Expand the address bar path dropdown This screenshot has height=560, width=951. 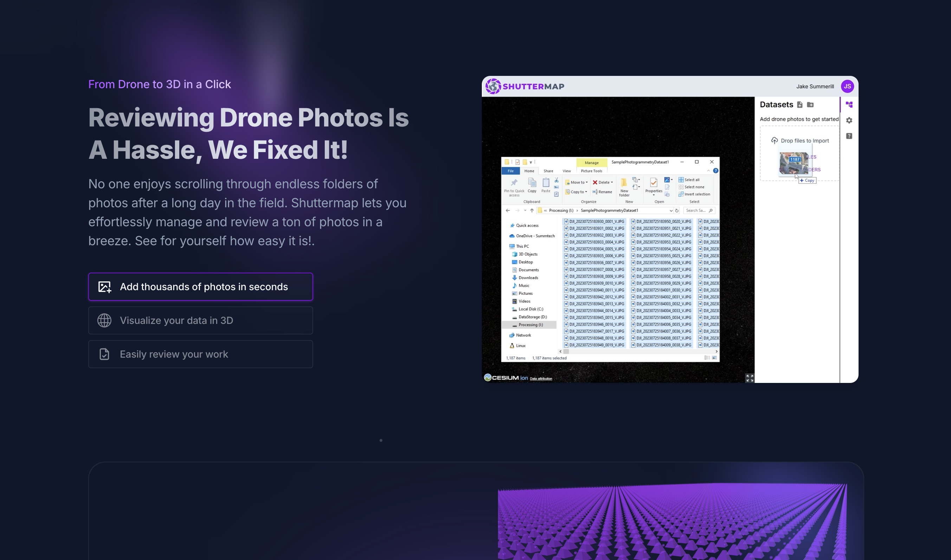pyautogui.click(x=671, y=210)
